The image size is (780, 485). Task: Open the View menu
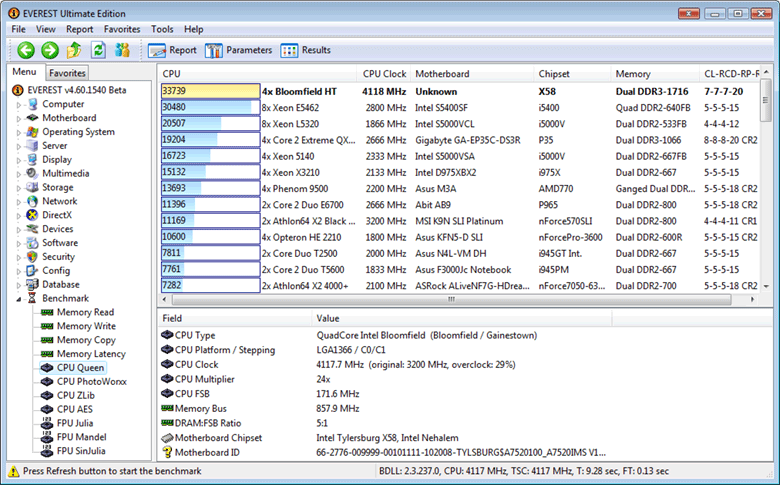click(x=45, y=29)
